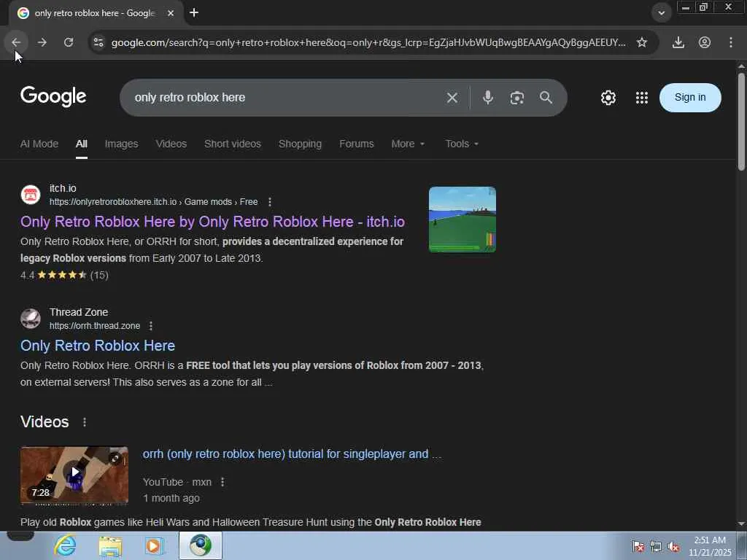
Task: Clear the search box with the X
Action: [x=452, y=98]
